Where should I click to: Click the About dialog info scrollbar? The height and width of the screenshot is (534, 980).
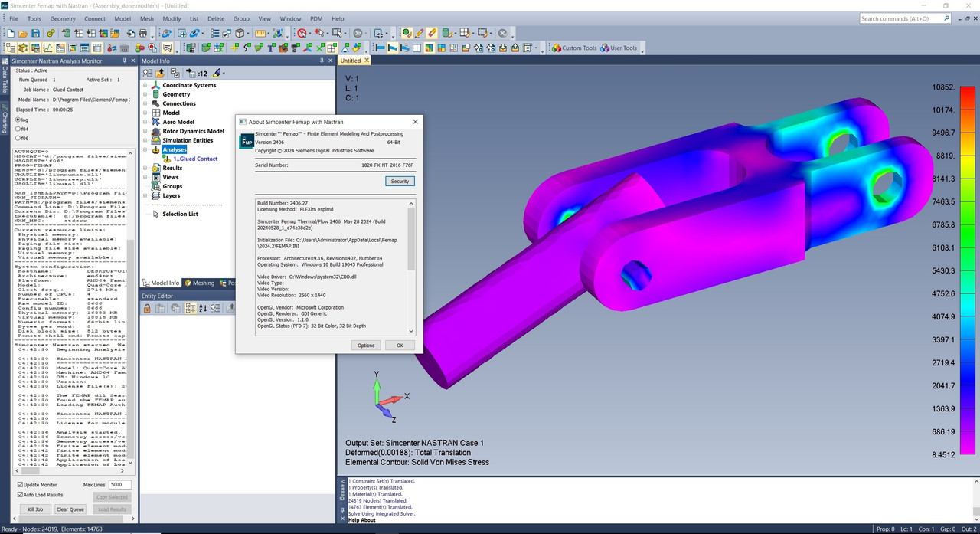(x=412, y=267)
